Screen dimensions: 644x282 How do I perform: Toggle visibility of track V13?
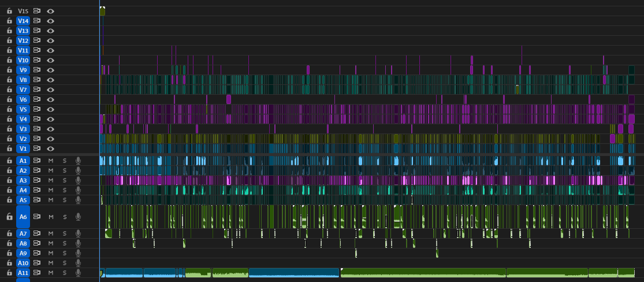(50, 31)
